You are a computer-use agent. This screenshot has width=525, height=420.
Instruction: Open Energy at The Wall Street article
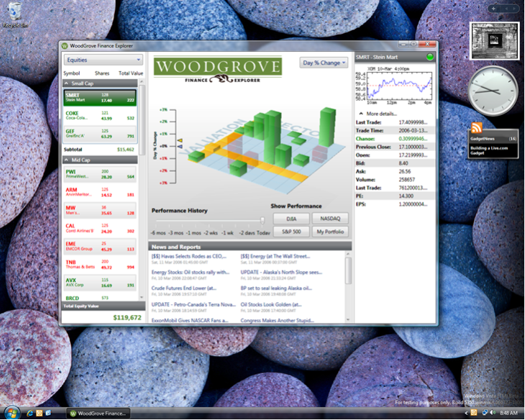click(275, 256)
